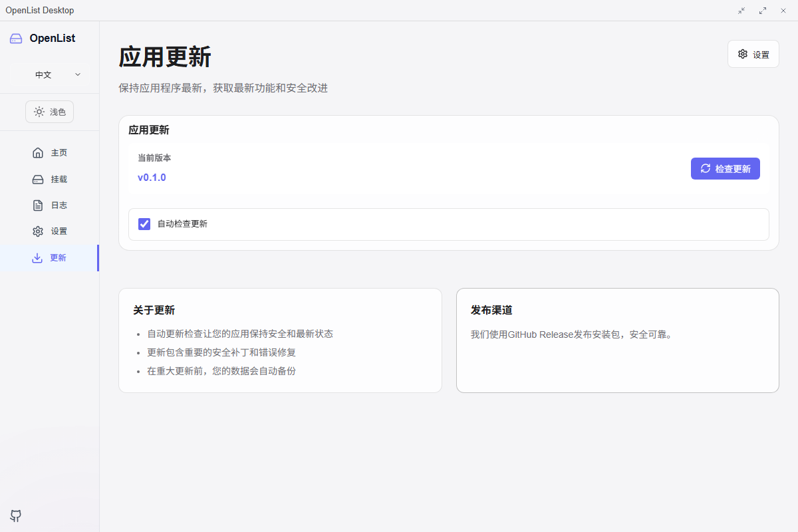This screenshot has height=532, width=798.
Task: Open the 主页 home page via sidebar
Action: pyautogui.click(x=49, y=152)
